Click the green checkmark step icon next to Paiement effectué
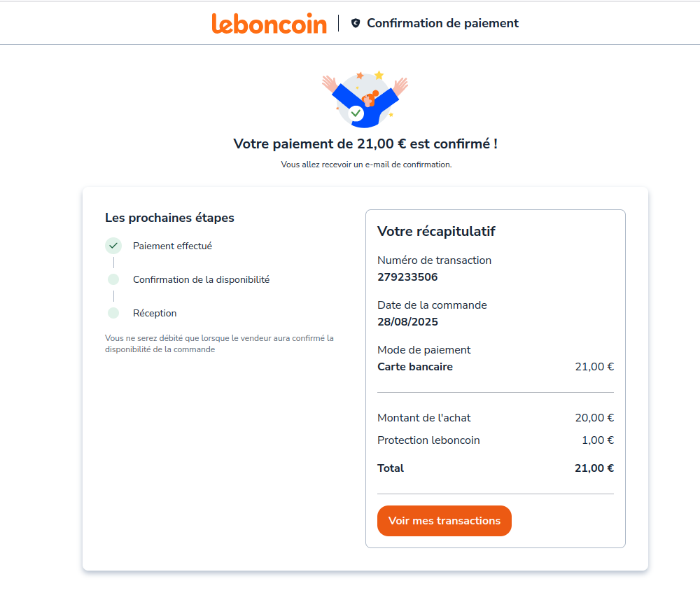The height and width of the screenshot is (614, 700). [113, 246]
